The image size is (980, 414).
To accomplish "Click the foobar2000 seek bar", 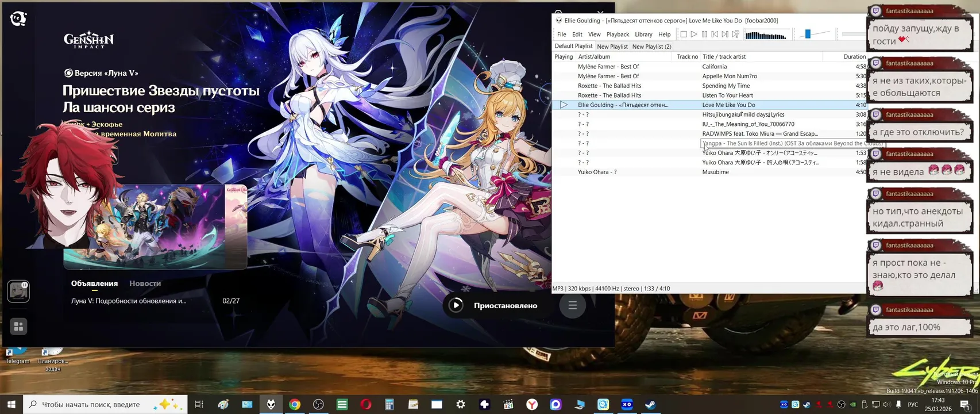I will tap(854, 34).
